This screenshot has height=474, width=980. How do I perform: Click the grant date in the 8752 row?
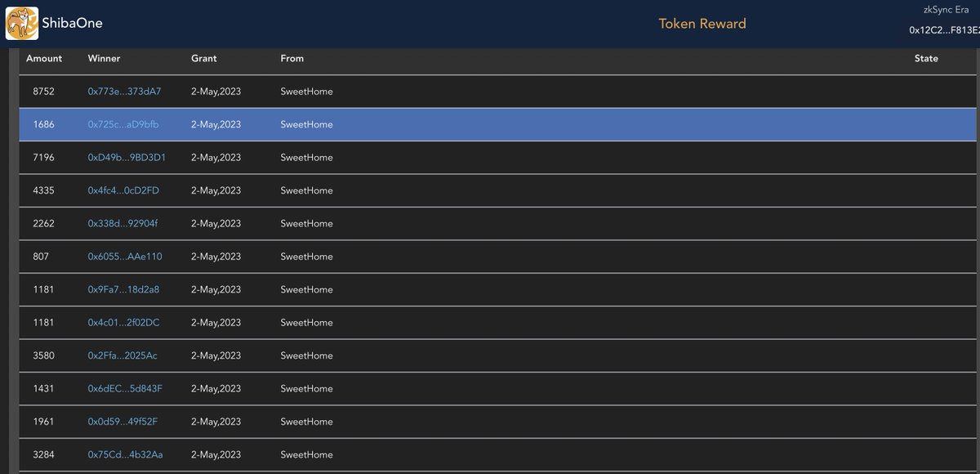click(x=216, y=92)
